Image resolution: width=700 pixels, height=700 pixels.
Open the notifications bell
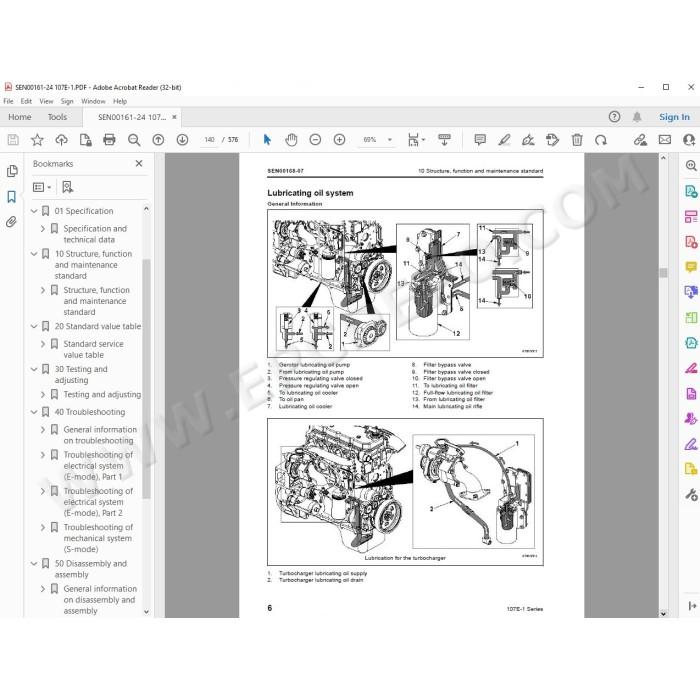(637, 117)
